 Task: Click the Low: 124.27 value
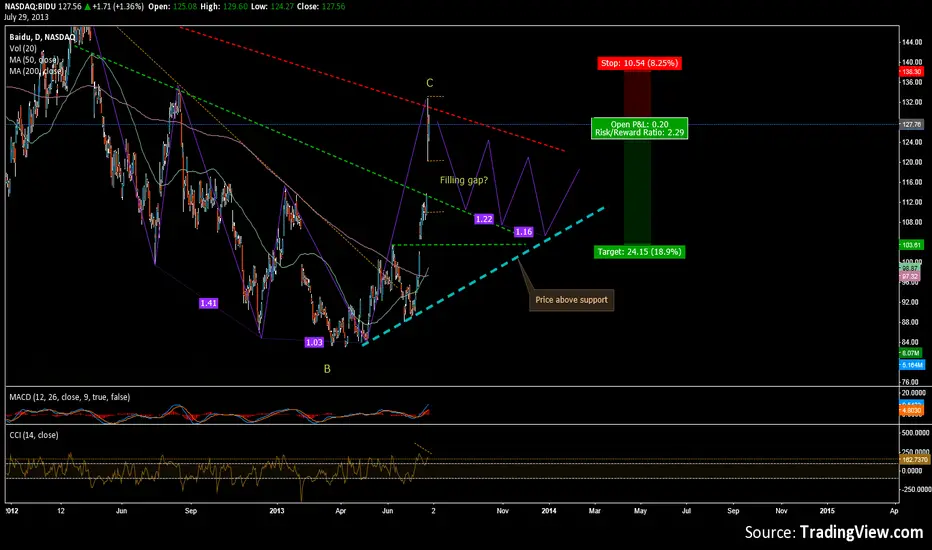[275, 7]
